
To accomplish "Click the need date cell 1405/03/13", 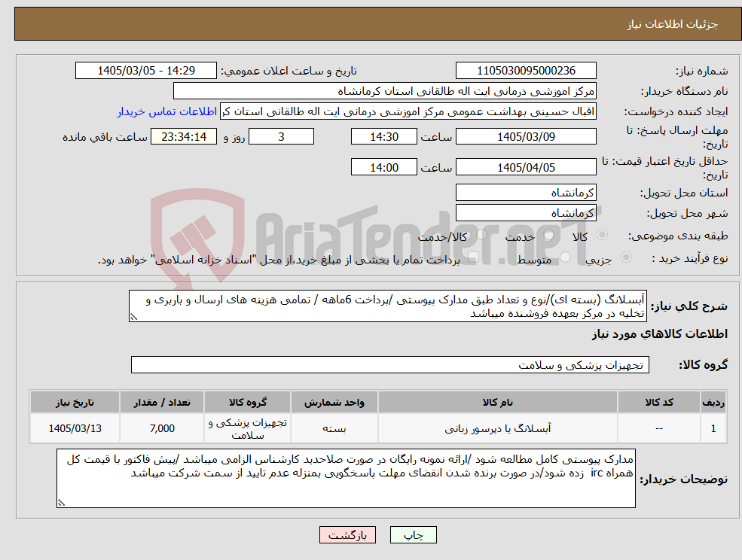I will [x=75, y=428].
